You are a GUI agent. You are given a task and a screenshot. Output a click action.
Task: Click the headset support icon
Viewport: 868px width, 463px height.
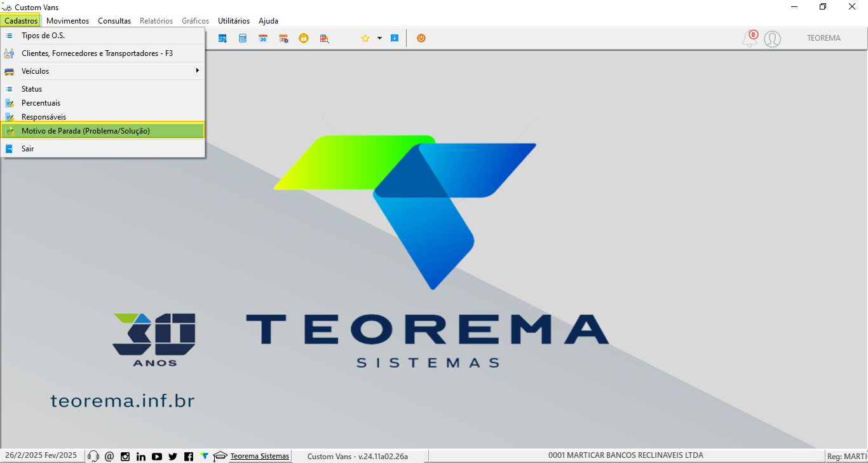[x=93, y=456]
